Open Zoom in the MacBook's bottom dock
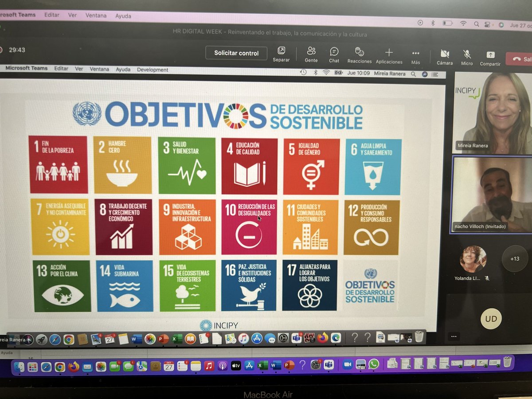The width and height of the screenshot is (532, 399). [x=347, y=364]
